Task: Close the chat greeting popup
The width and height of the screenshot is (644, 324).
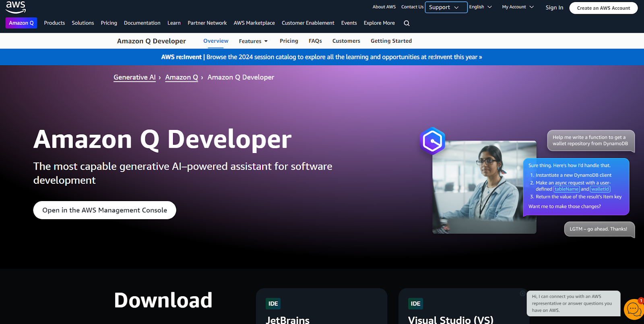Action: [522, 293]
